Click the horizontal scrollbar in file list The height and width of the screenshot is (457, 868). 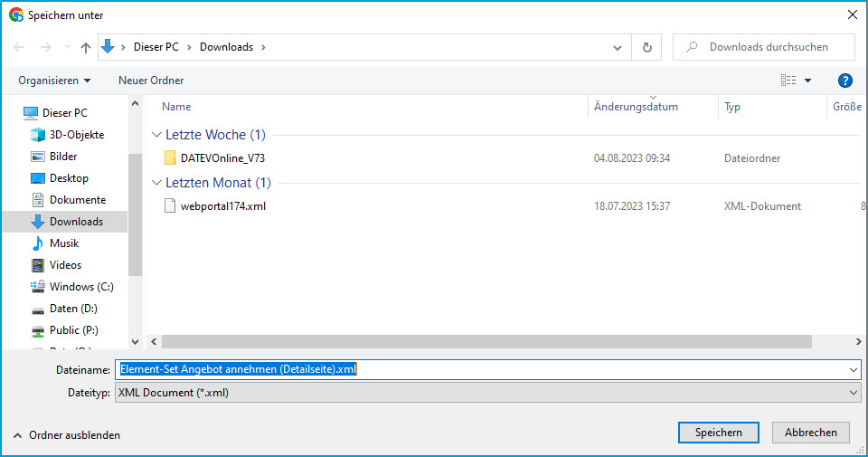486,342
